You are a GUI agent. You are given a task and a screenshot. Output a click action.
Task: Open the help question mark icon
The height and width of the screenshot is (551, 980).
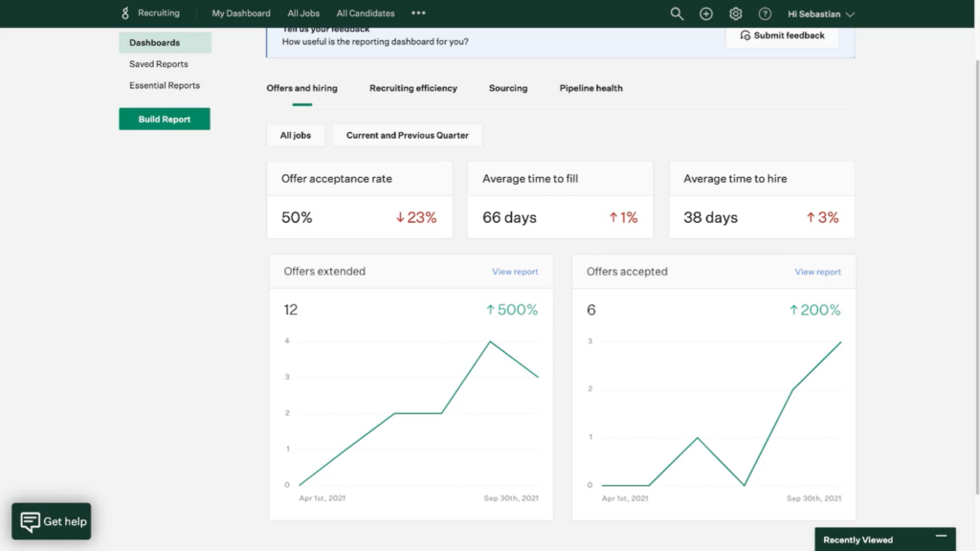point(765,13)
